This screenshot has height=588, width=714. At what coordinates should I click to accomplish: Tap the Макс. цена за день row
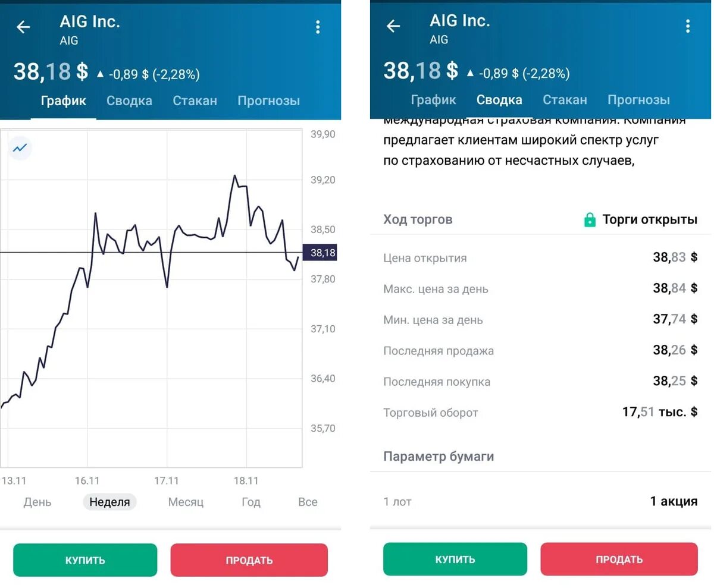coord(540,289)
